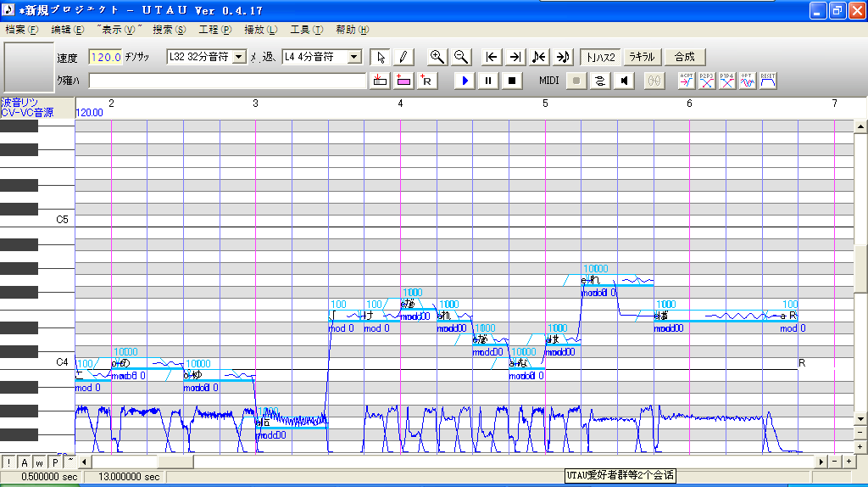868x487 pixels.
Task: Click the vertical zoom minus button
Action: 860,433
